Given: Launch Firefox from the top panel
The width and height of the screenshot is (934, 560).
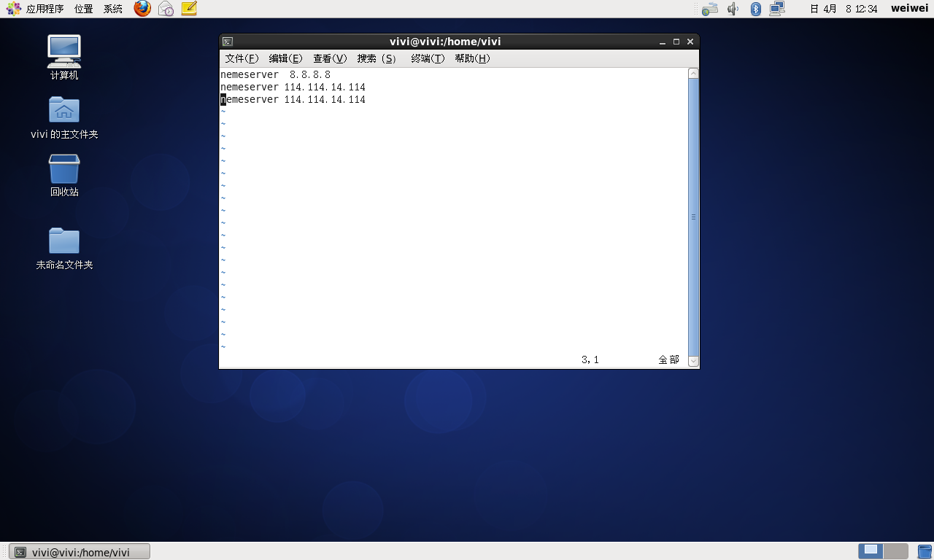Looking at the screenshot, I should (142, 9).
